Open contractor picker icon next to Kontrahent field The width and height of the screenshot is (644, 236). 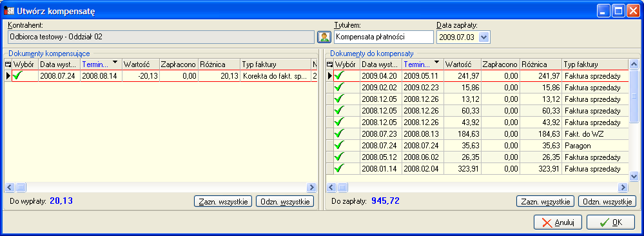324,37
